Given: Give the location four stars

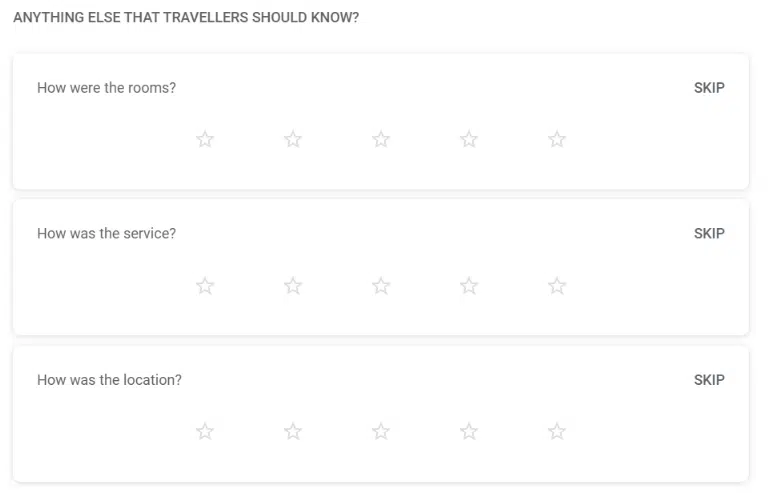Looking at the screenshot, I should tap(469, 432).
